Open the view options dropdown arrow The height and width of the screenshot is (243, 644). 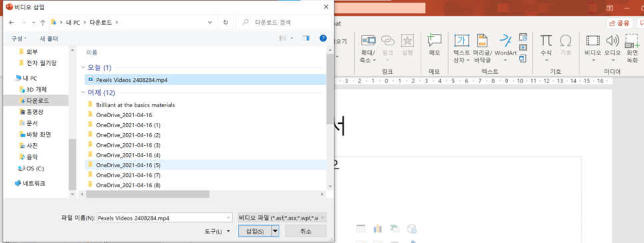[x=292, y=38]
